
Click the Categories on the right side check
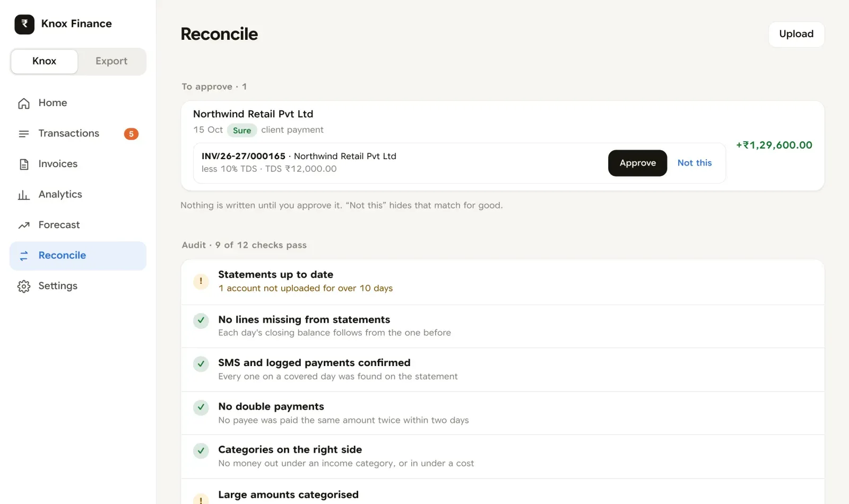pyautogui.click(x=503, y=457)
